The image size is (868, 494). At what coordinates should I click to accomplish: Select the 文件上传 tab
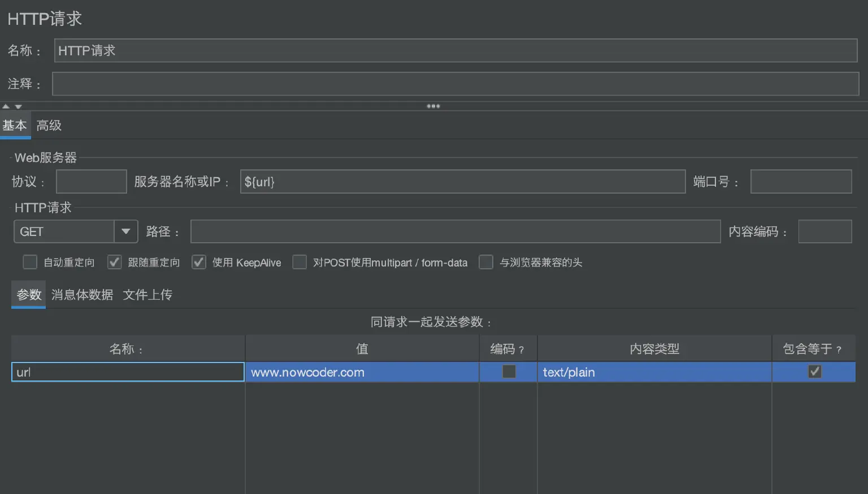[147, 294]
